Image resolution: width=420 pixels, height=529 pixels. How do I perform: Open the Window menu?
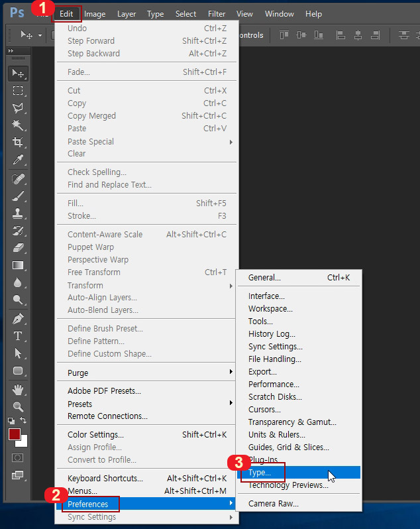pos(279,14)
